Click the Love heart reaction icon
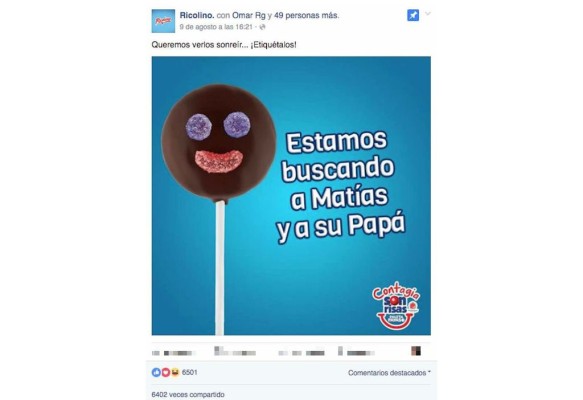 point(165,372)
